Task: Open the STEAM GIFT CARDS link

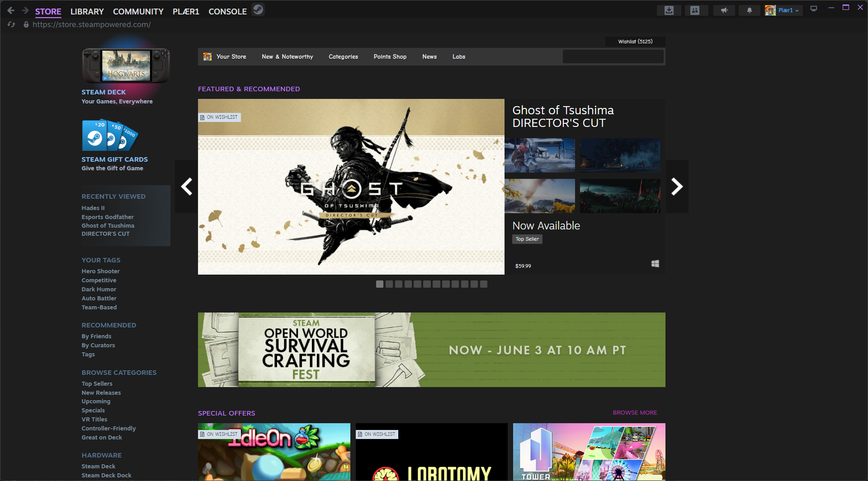Action: [x=114, y=159]
